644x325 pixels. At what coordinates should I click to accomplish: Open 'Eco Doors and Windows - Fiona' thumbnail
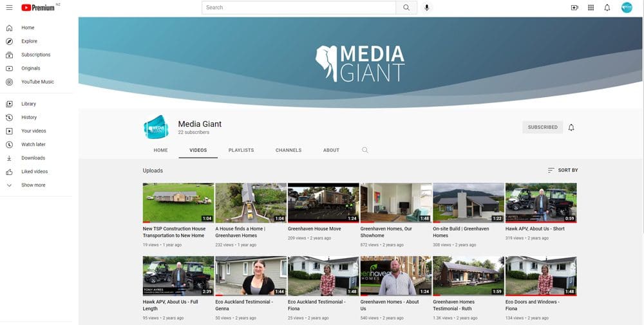tap(541, 276)
